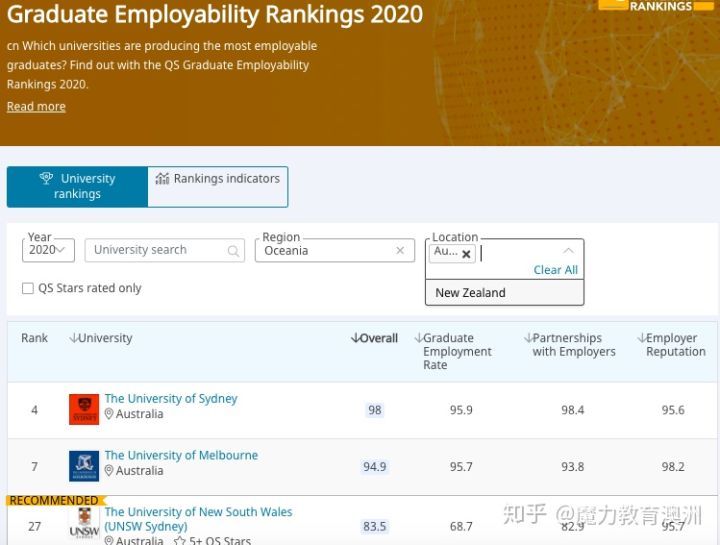Click the search magnifier icon
The width and height of the screenshot is (720, 545).
[x=233, y=251]
